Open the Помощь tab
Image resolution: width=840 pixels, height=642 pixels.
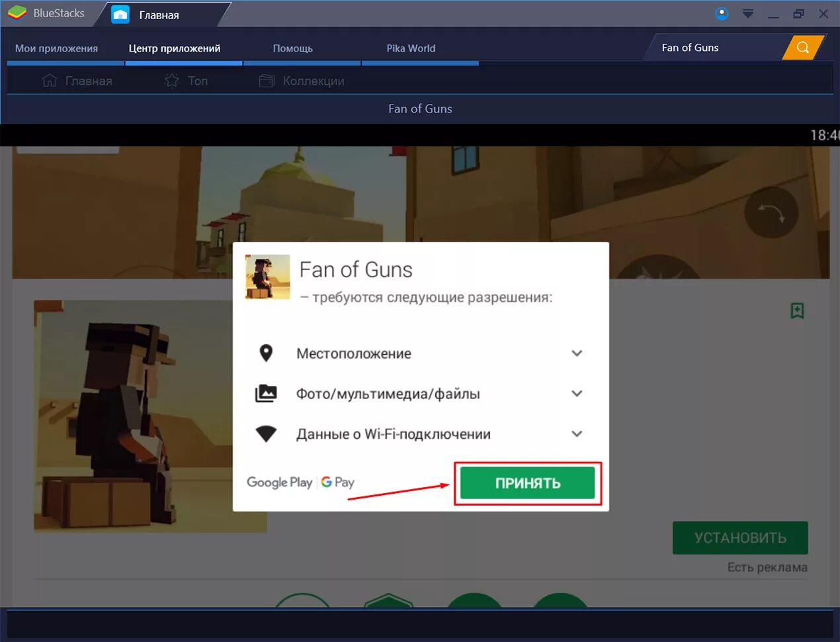click(293, 48)
